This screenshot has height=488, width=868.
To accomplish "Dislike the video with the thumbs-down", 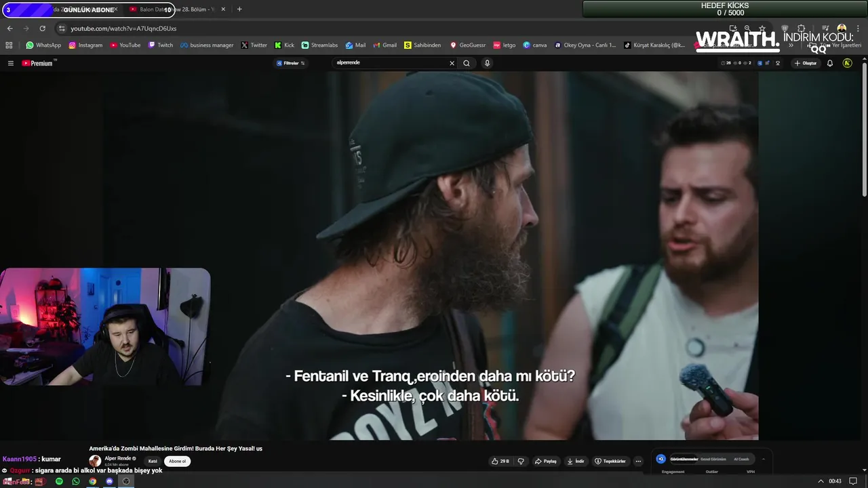I will coord(521,461).
